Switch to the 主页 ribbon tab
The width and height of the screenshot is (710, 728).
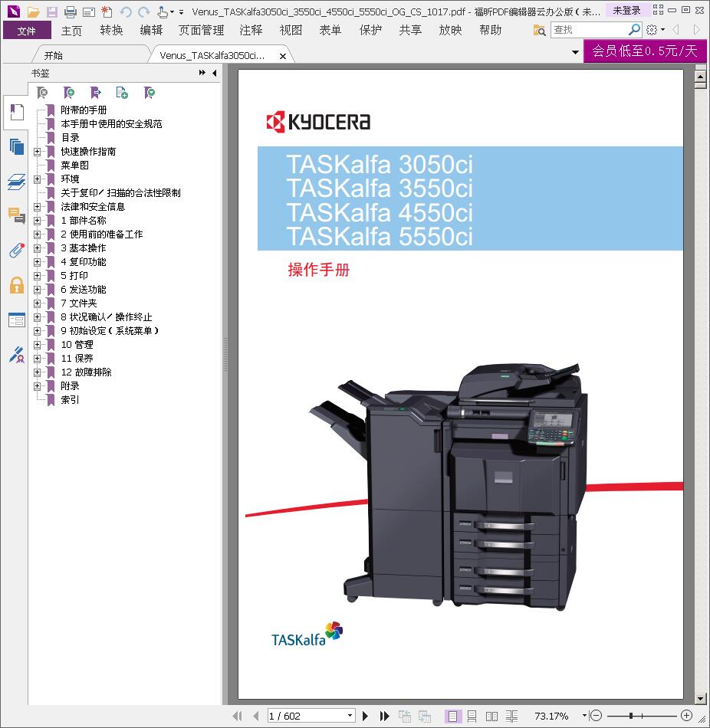71,31
